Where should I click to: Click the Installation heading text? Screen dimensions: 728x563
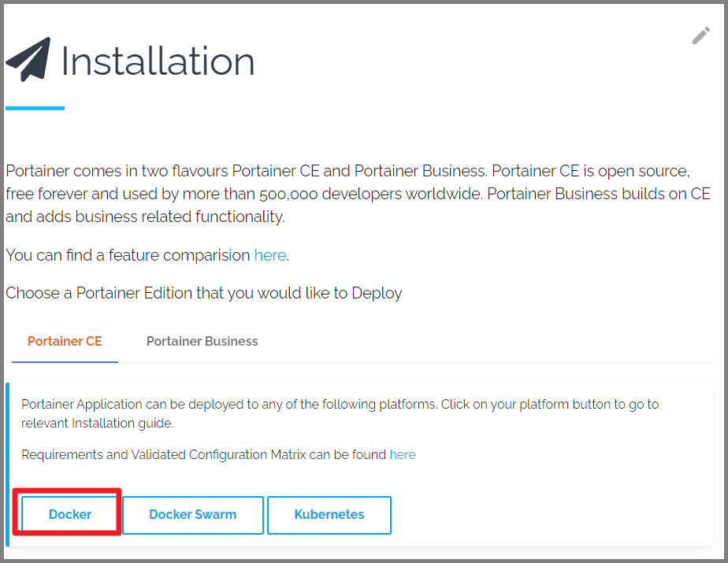click(x=158, y=61)
